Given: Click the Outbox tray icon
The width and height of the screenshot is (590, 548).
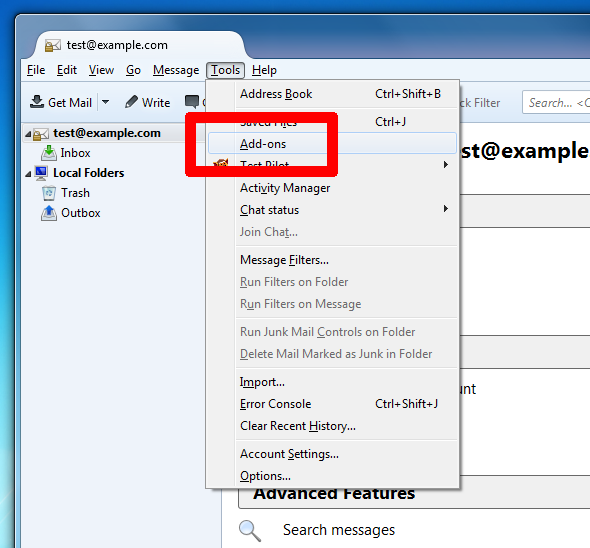Looking at the screenshot, I should pyautogui.click(x=49, y=213).
